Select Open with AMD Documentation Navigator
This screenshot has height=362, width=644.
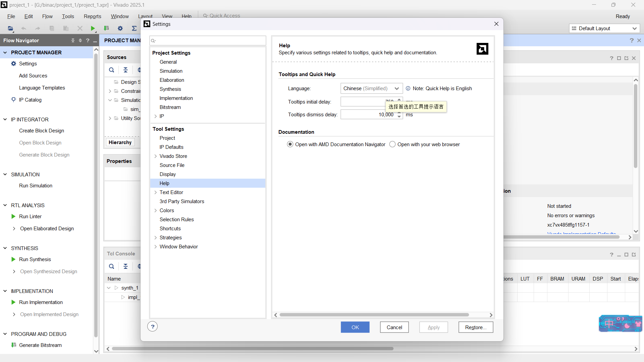[x=290, y=144]
